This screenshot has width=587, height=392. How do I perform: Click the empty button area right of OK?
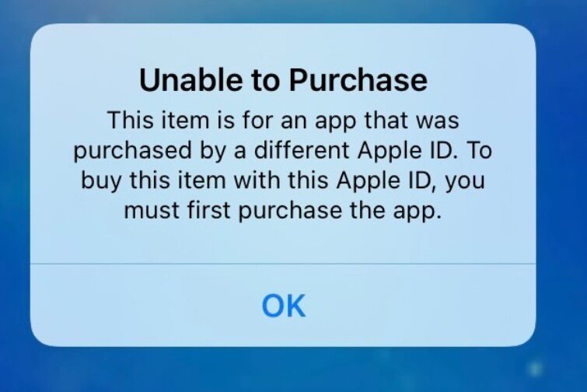click(x=419, y=305)
